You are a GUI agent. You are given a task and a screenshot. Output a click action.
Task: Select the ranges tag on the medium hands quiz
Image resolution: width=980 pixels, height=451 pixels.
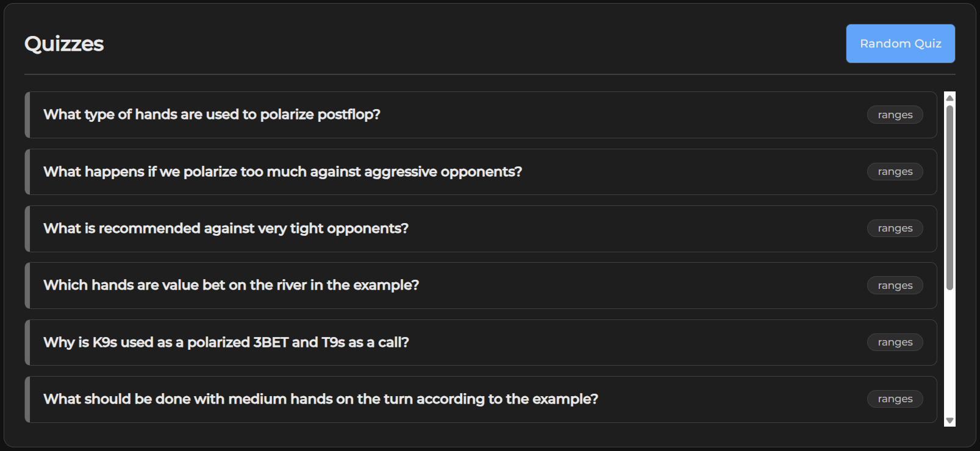895,399
